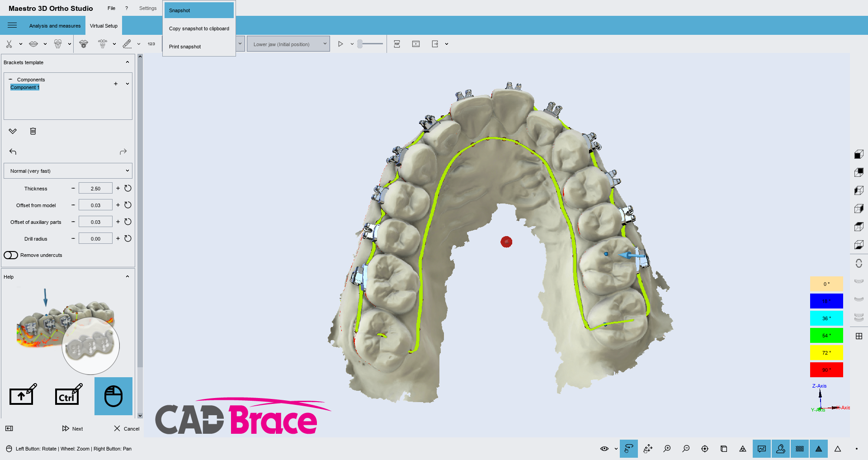Click the four-square grid layout icon

[x=859, y=336]
